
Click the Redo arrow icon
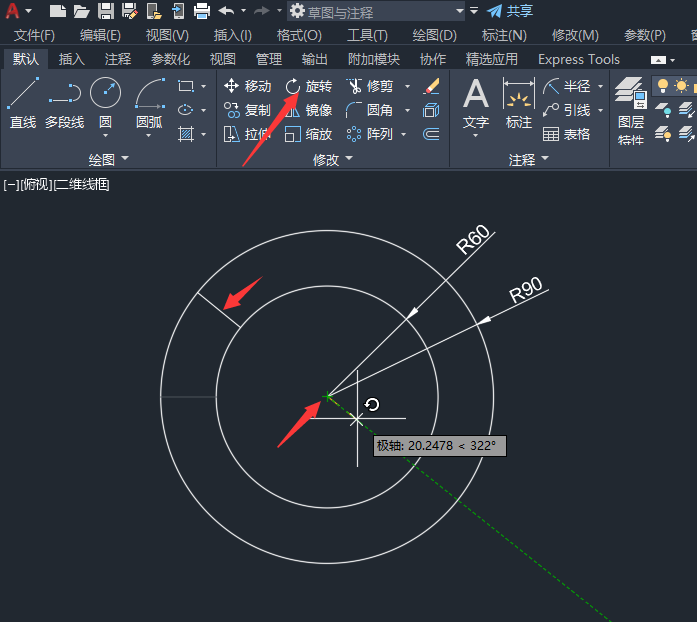coord(262,11)
